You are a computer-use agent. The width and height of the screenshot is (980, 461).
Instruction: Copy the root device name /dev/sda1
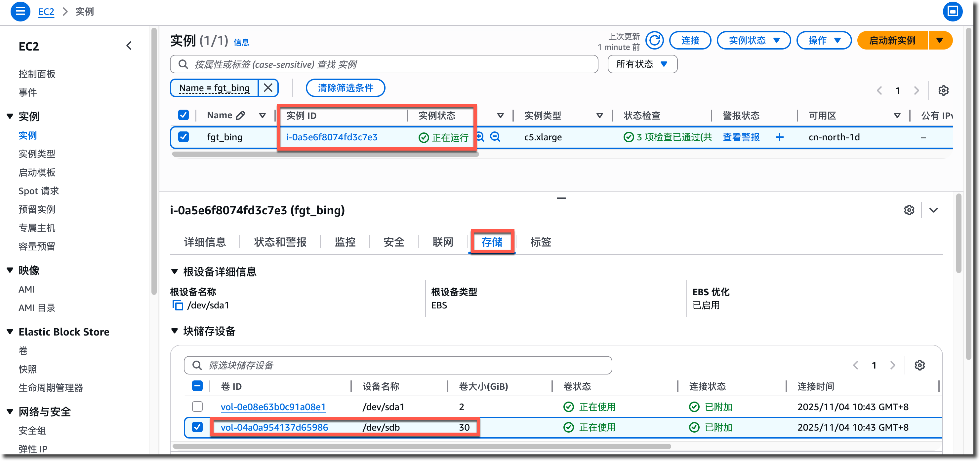pos(177,305)
